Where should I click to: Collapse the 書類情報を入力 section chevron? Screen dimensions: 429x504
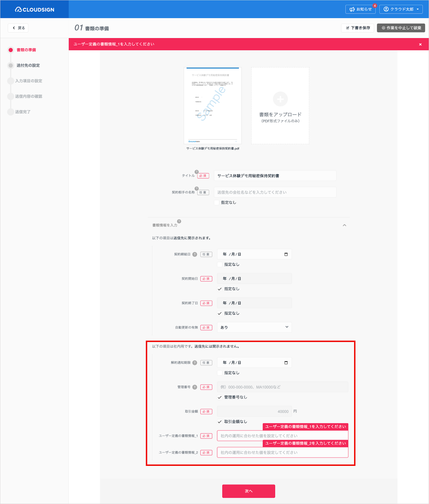pos(344,225)
